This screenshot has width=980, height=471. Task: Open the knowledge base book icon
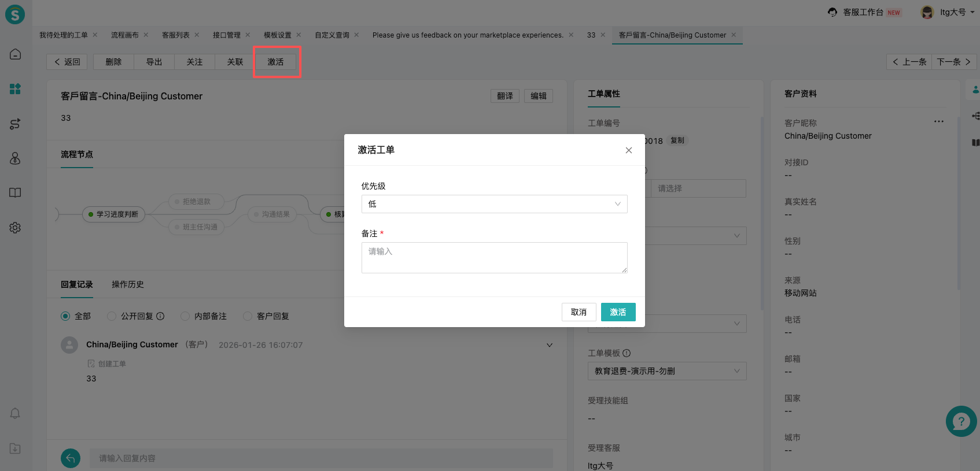(15, 193)
